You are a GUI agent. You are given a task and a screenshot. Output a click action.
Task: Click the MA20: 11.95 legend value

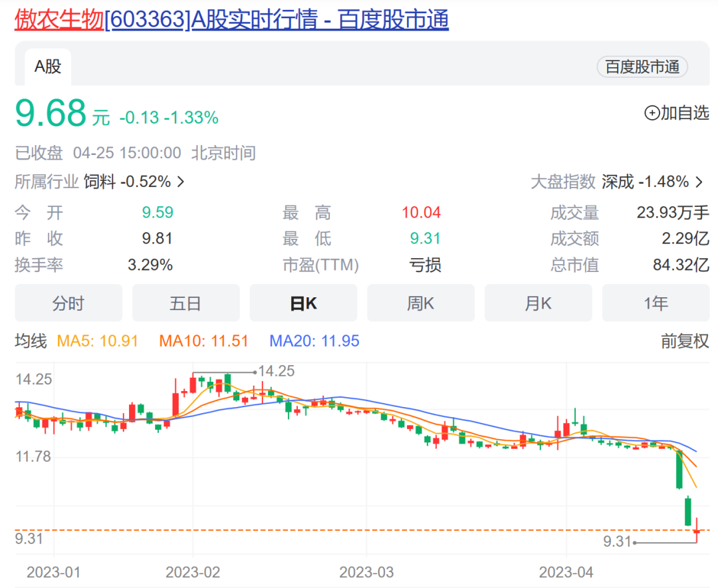(x=314, y=341)
